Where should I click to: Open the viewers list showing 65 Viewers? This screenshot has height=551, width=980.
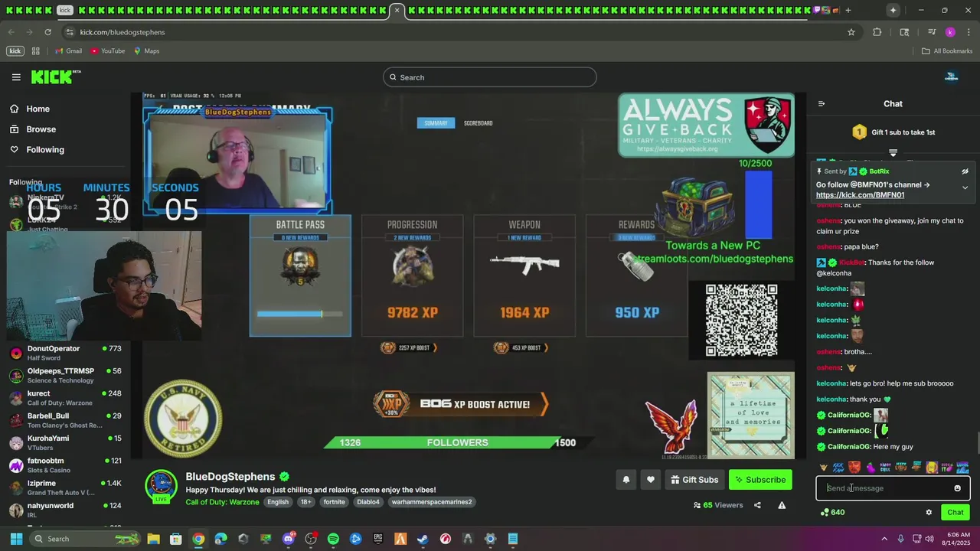[x=718, y=505]
